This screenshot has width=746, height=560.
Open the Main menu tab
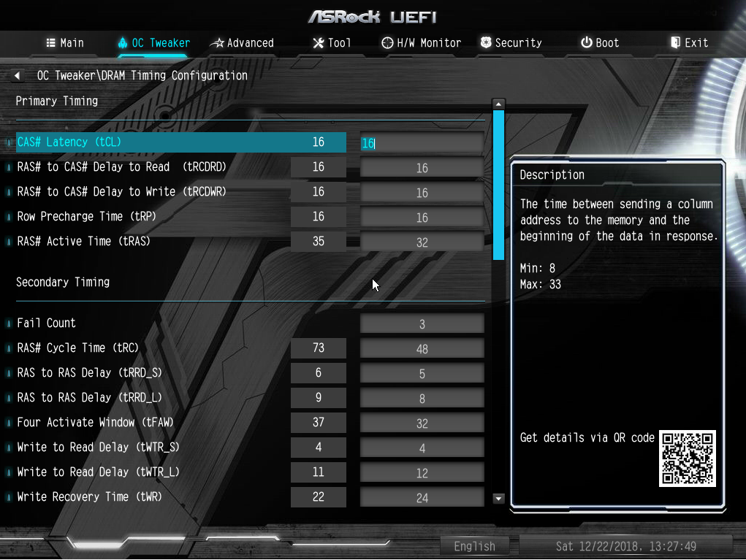tap(65, 43)
